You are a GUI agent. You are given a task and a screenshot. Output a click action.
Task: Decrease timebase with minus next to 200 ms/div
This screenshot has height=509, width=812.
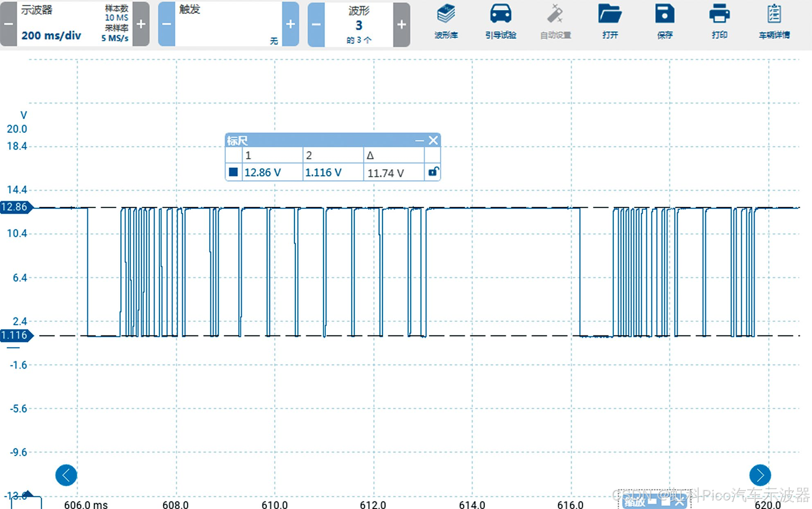[8, 24]
